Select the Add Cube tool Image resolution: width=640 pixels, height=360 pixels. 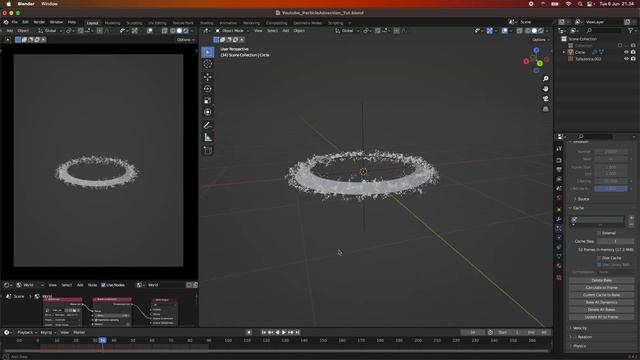tap(208, 151)
